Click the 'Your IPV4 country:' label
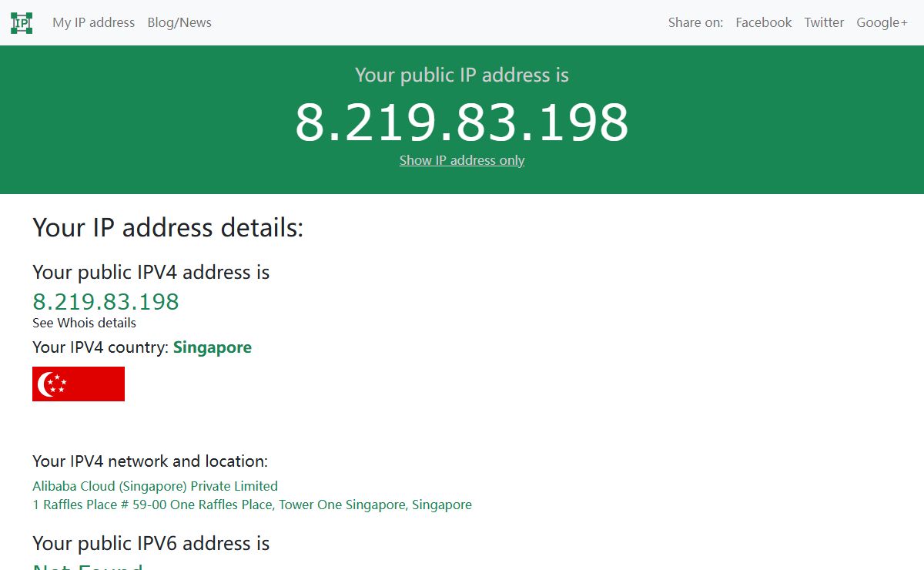924x570 pixels. [x=101, y=347]
